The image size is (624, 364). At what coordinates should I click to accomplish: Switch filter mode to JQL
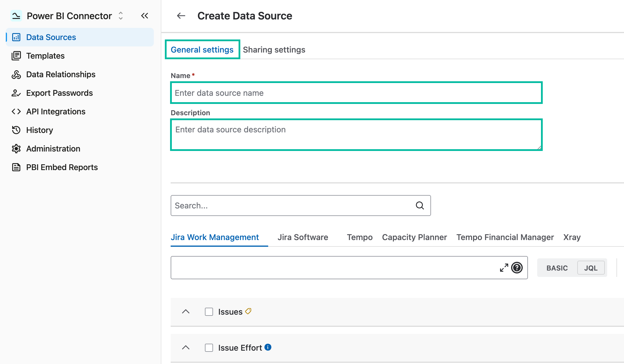tap(591, 268)
